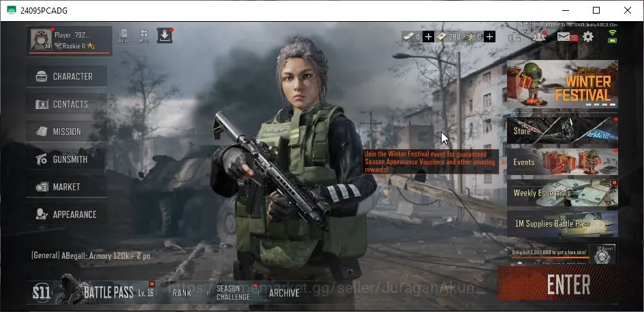644x312 pixels.
Task: Check the Wi-Fi signal indicator
Action: (613, 33)
